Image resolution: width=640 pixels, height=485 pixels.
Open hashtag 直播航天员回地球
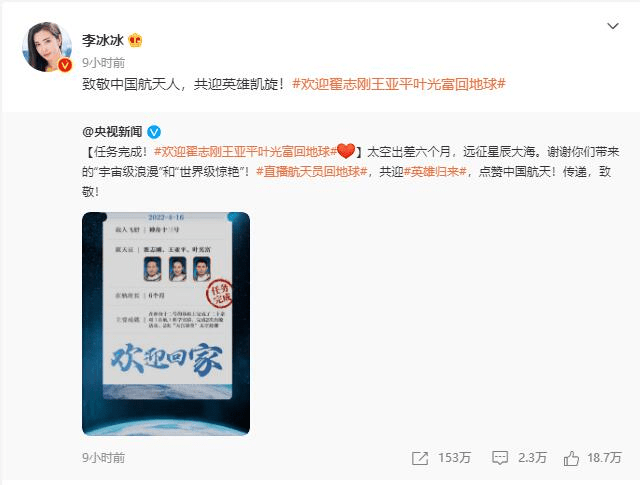312,171
